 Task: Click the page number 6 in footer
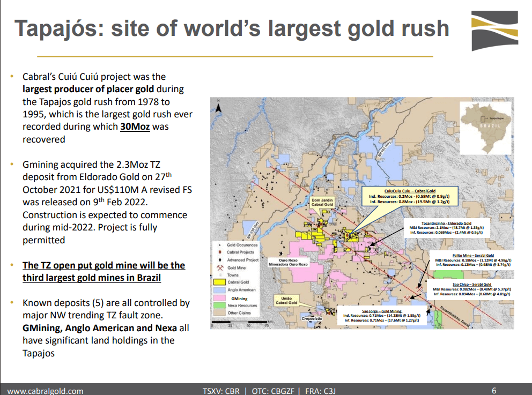click(x=494, y=390)
